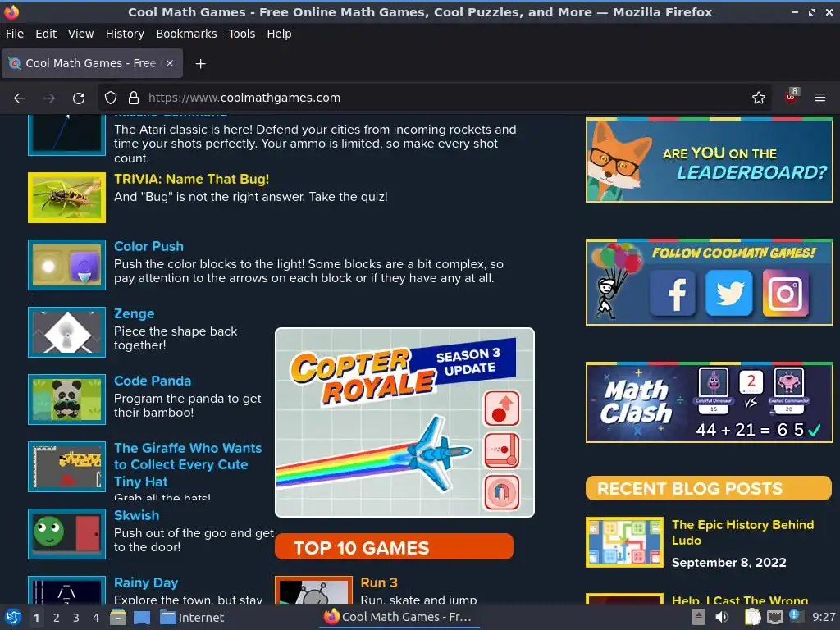This screenshot has height=630, width=840.
Task: Switch to workspace 3 in the taskbar
Action: pyautogui.click(x=76, y=618)
